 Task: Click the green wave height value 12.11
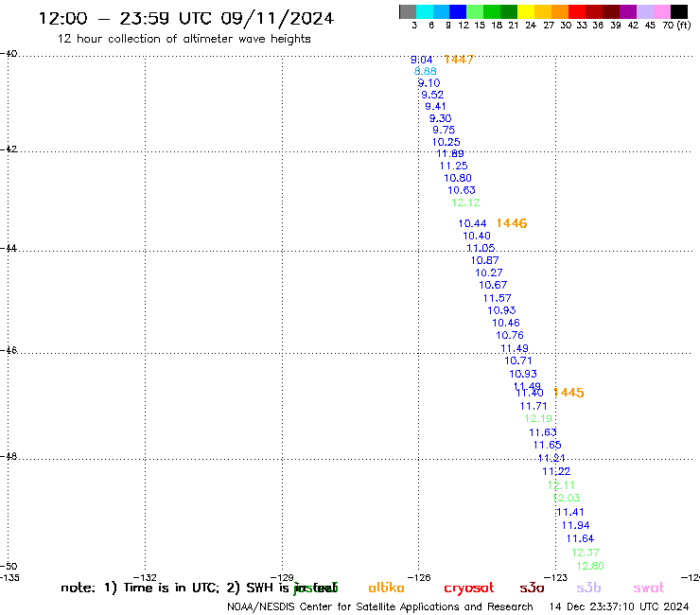pyautogui.click(x=561, y=485)
